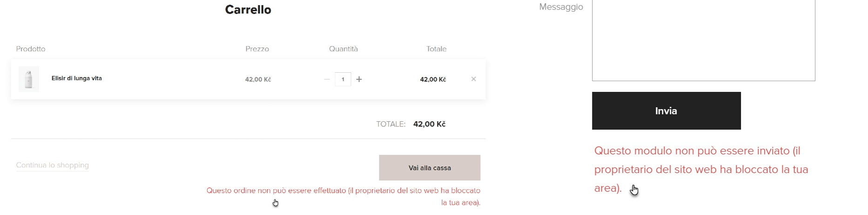Focus the quantity input field
The height and width of the screenshot is (215, 868).
pos(343,79)
